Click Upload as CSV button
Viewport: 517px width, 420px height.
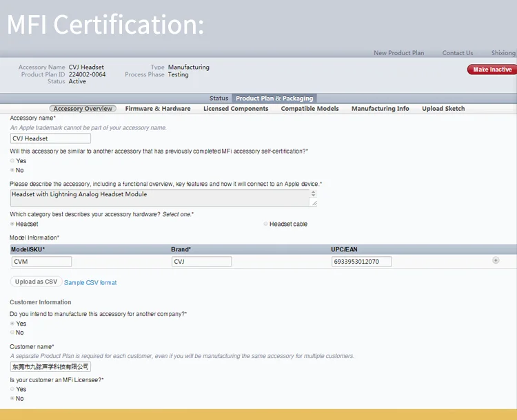pyautogui.click(x=36, y=282)
